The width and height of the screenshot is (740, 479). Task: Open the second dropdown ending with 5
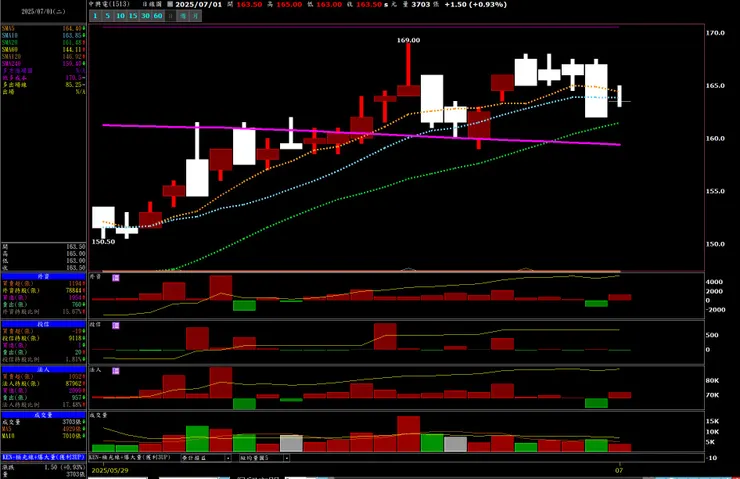(264, 458)
